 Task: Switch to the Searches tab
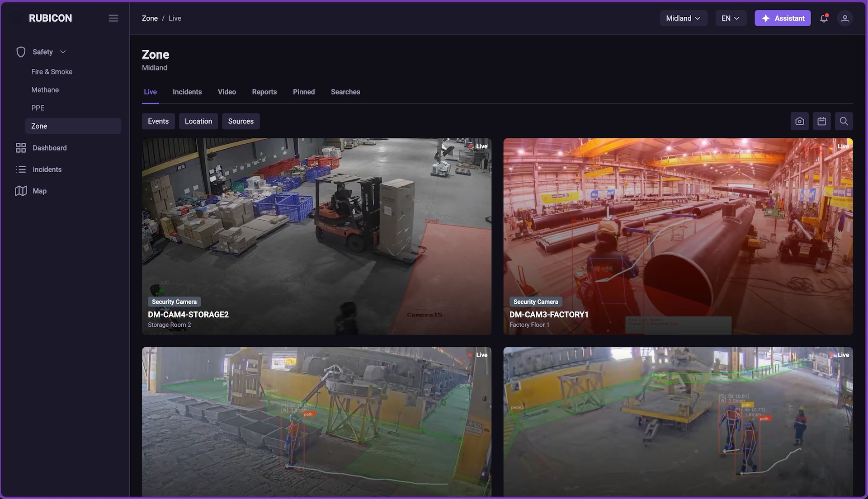[x=345, y=92]
